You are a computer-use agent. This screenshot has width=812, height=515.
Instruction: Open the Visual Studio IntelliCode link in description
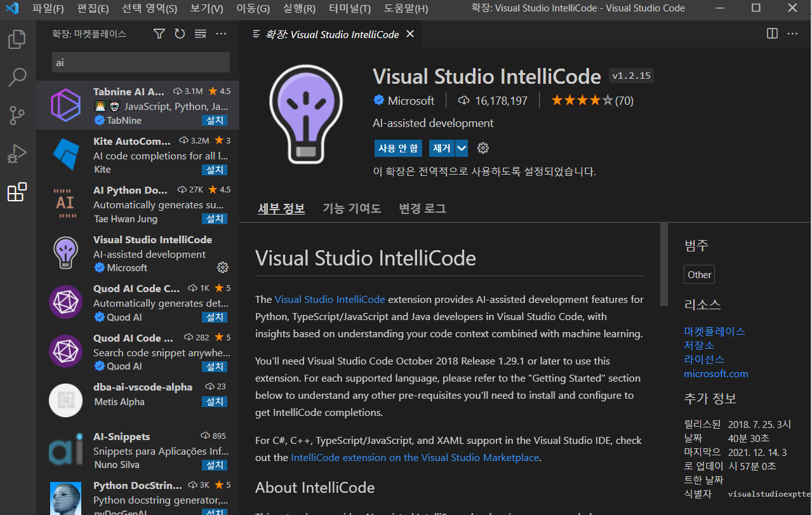pyautogui.click(x=329, y=299)
